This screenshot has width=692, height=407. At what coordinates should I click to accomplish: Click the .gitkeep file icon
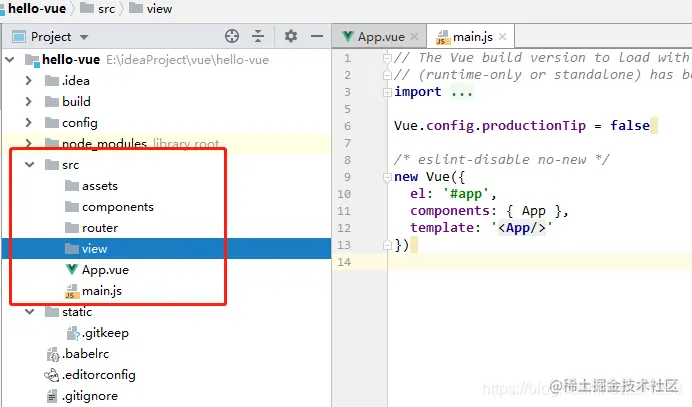pos(73,333)
